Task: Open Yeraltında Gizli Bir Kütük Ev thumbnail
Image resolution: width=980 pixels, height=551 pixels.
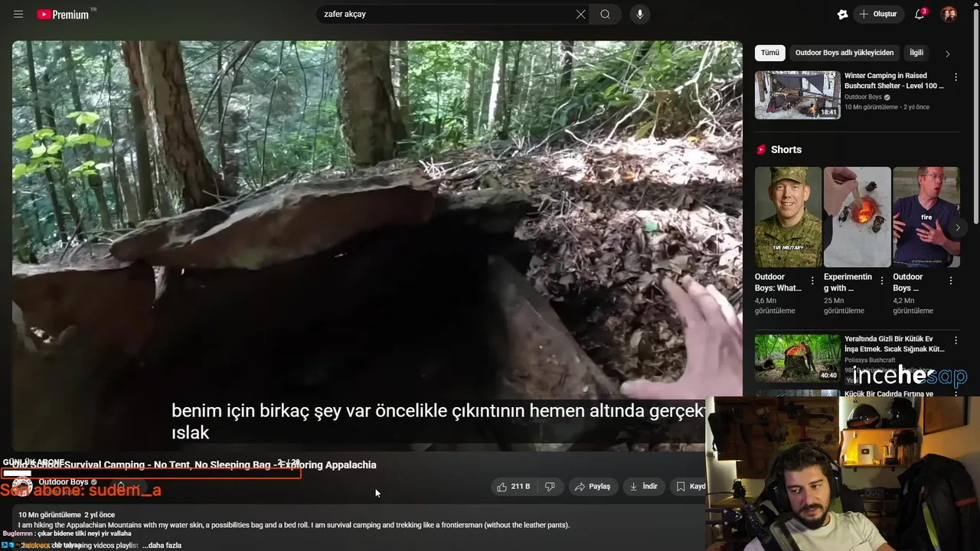Action: point(797,358)
